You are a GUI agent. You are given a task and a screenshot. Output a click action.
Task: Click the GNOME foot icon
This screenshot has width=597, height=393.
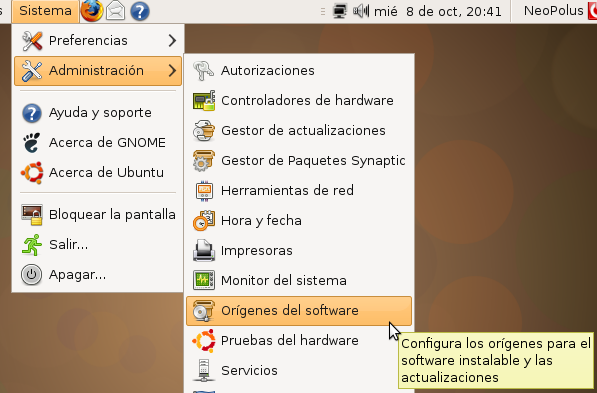click(32, 143)
